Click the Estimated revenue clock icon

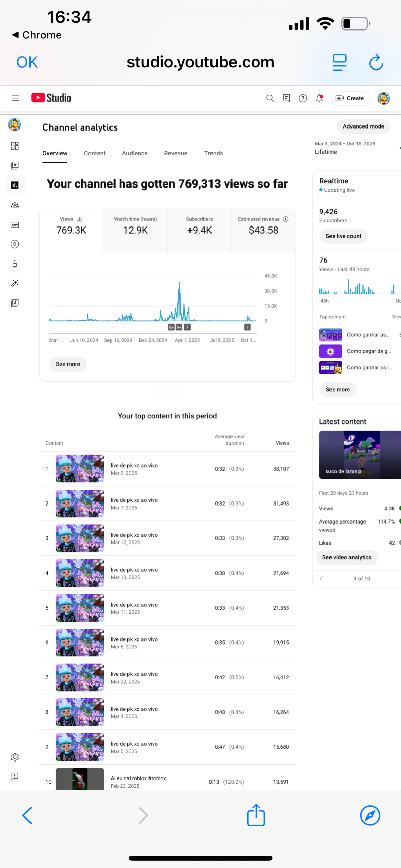[x=286, y=219]
